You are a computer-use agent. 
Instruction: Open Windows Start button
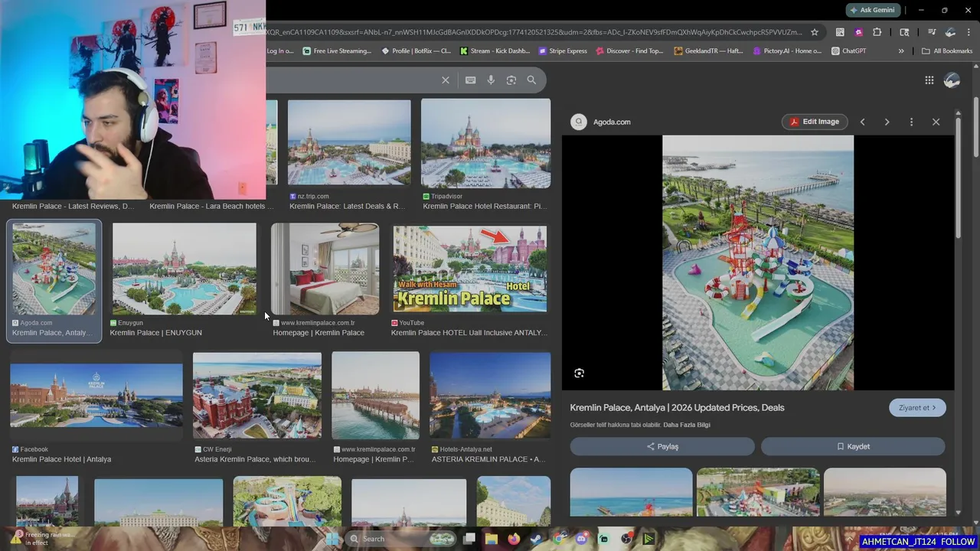pyautogui.click(x=332, y=539)
